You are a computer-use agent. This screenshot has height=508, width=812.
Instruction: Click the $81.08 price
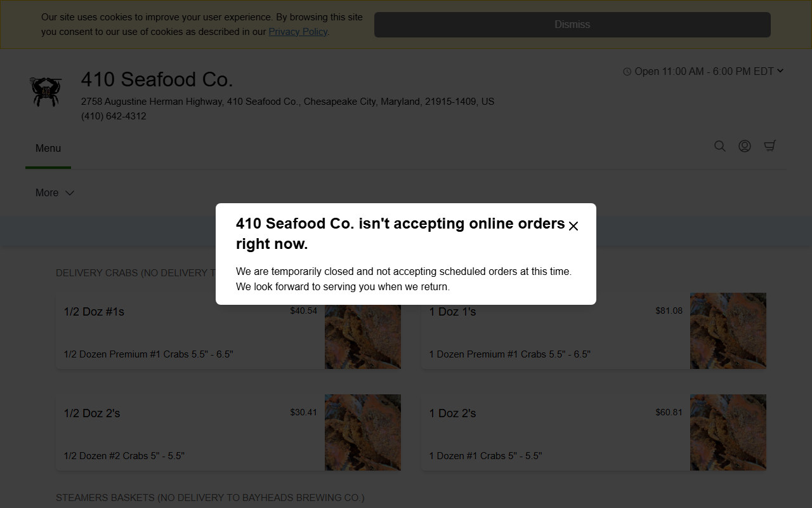pyautogui.click(x=669, y=311)
